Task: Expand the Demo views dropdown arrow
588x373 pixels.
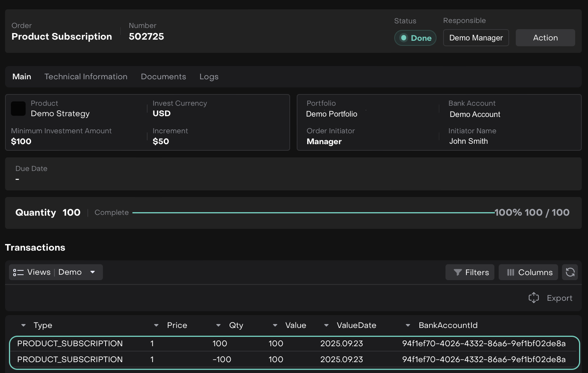Action: [x=92, y=272]
